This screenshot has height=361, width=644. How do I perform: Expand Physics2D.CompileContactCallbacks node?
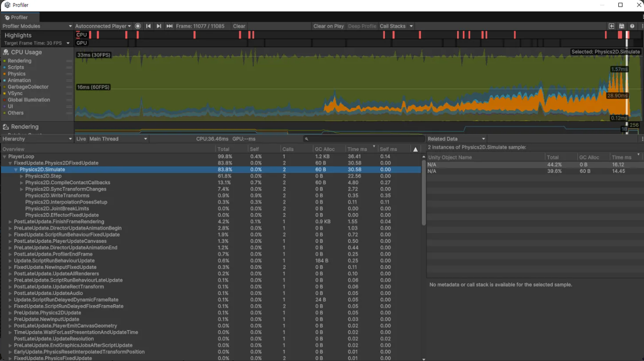tap(22, 183)
